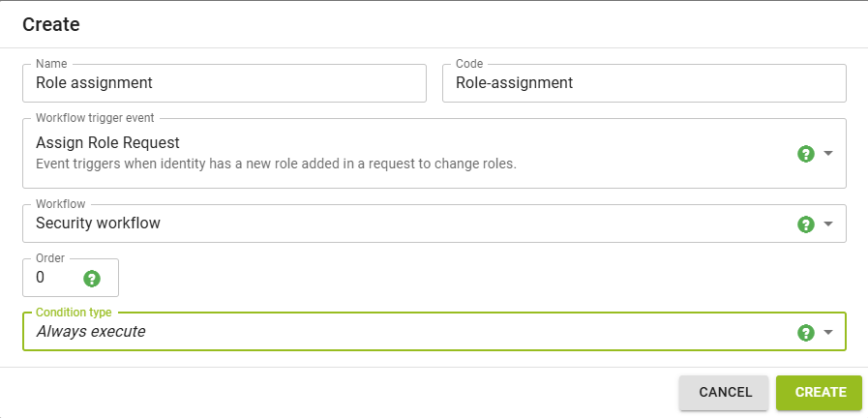Open help icon in Workflow field
The height and width of the screenshot is (418, 868).
pos(806,224)
